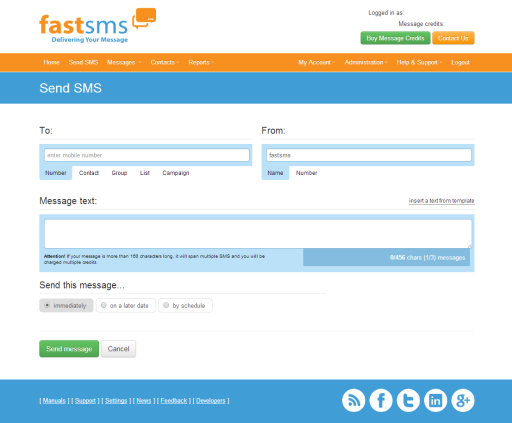The image size is (512, 423).
Task: Switch To field to the Number tab
Action: tap(56, 173)
